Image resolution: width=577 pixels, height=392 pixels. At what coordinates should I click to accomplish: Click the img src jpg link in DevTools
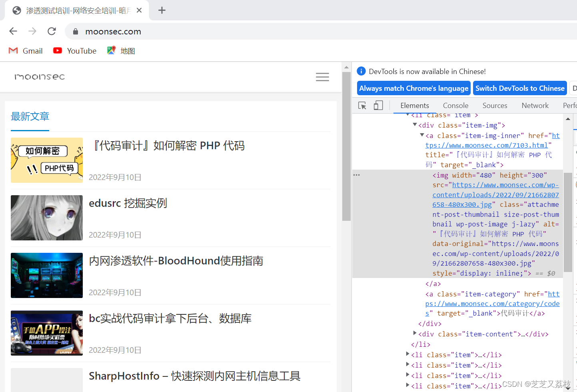(x=495, y=195)
